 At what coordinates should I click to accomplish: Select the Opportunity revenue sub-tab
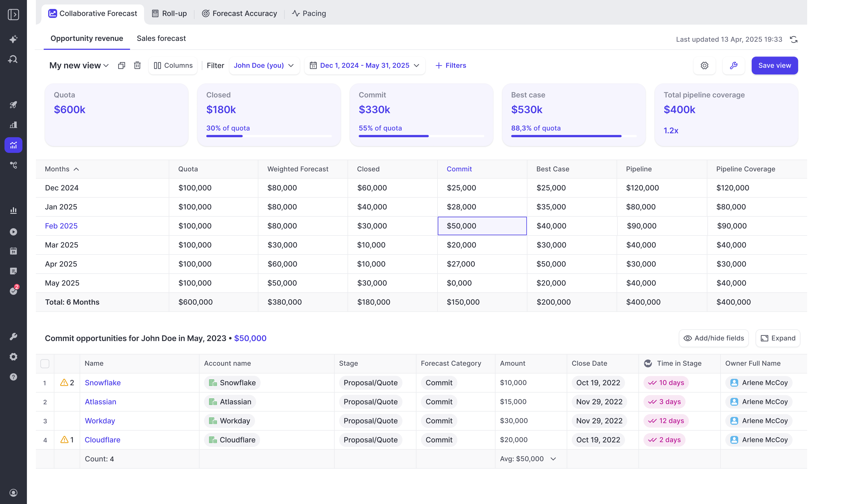click(87, 38)
